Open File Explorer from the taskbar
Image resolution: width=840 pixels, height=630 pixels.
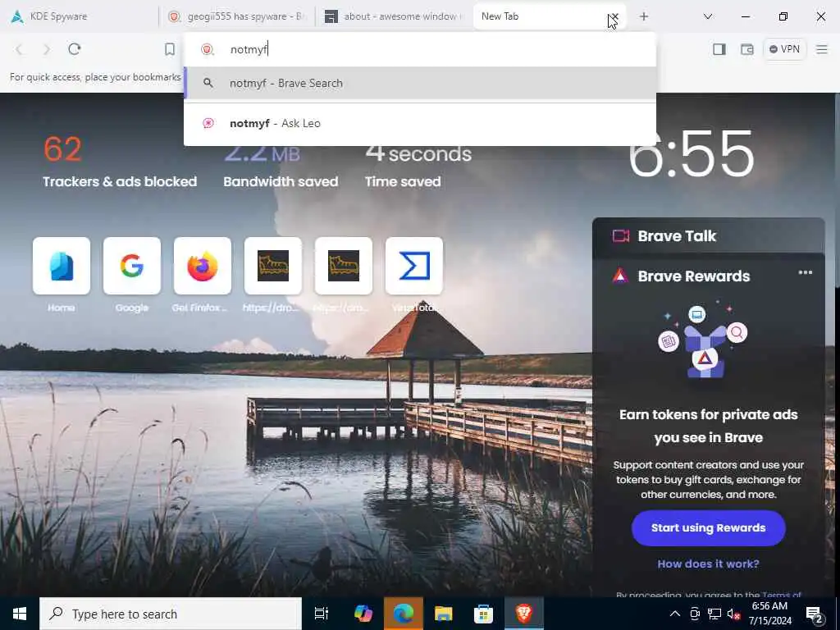click(444, 614)
